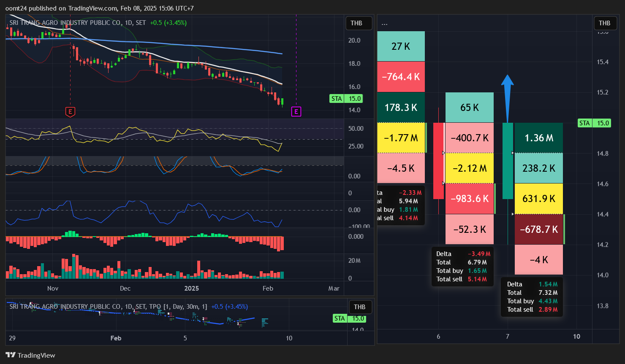Click the TPO chart title with [1, Day, 30m, 1]

point(109,307)
